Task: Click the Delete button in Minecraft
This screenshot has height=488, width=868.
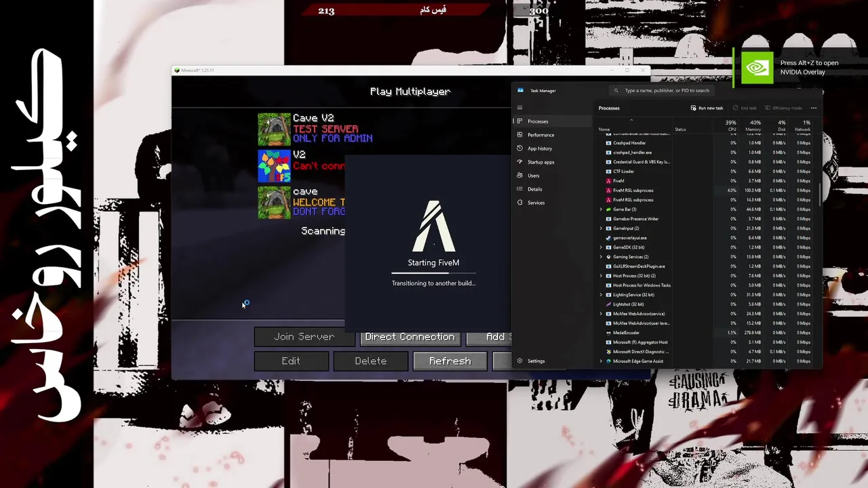Action: coord(370,361)
